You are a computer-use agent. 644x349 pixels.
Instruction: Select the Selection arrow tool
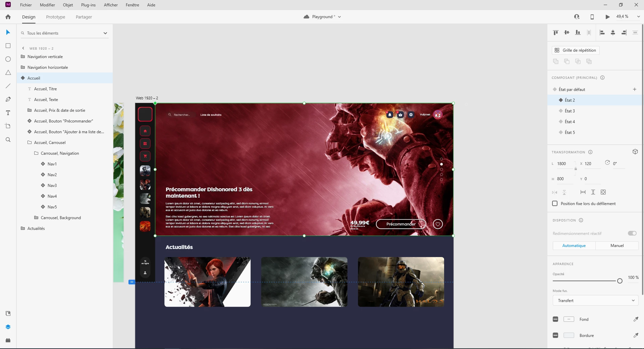pos(8,32)
